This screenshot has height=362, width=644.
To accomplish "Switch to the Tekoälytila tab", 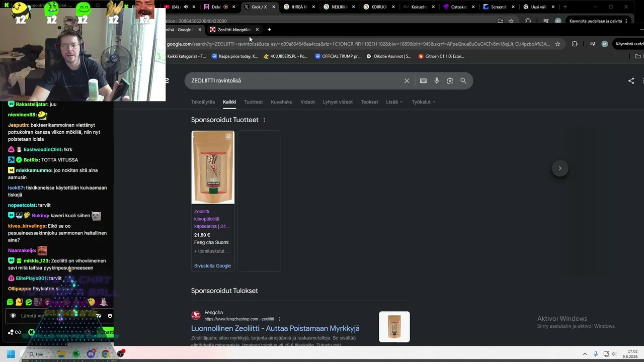I will click(x=203, y=102).
